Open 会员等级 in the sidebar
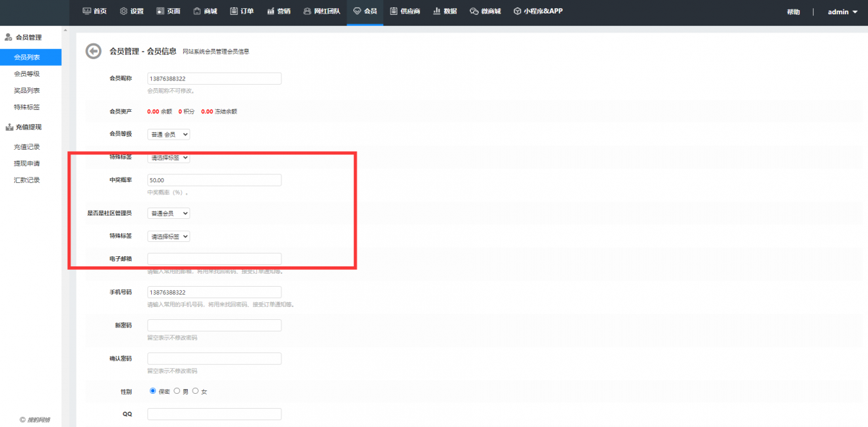The width and height of the screenshot is (868, 427). click(27, 74)
